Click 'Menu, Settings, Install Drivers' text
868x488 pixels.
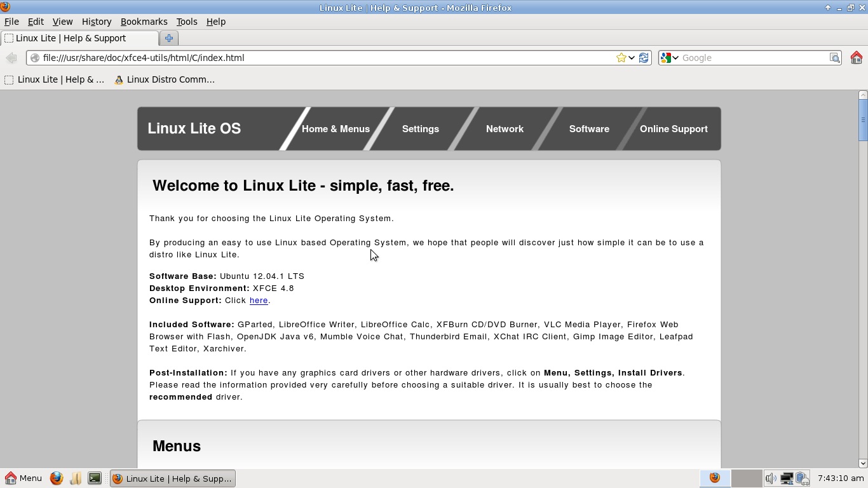613,373
